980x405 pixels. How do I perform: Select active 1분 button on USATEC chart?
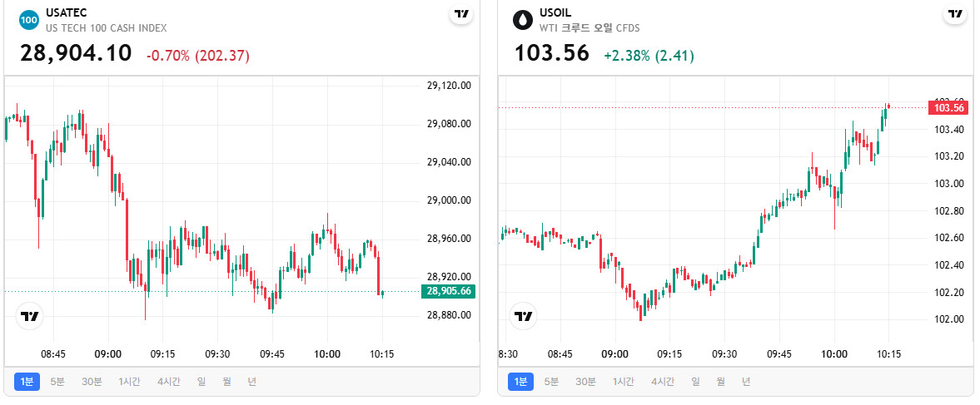point(27,381)
